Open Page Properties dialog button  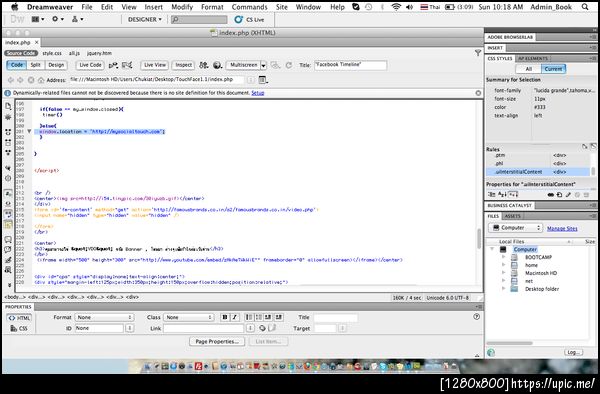217,341
